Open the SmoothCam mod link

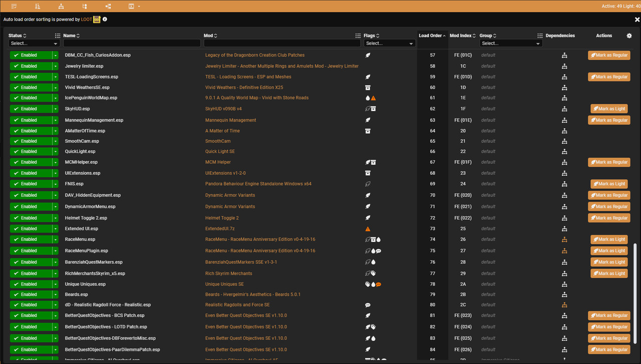click(x=218, y=141)
